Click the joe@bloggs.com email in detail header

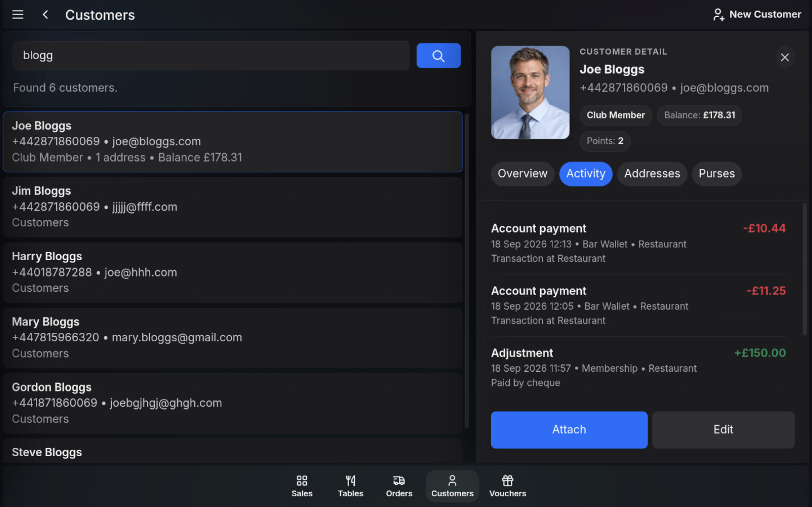pyautogui.click(x=724, y=88)
